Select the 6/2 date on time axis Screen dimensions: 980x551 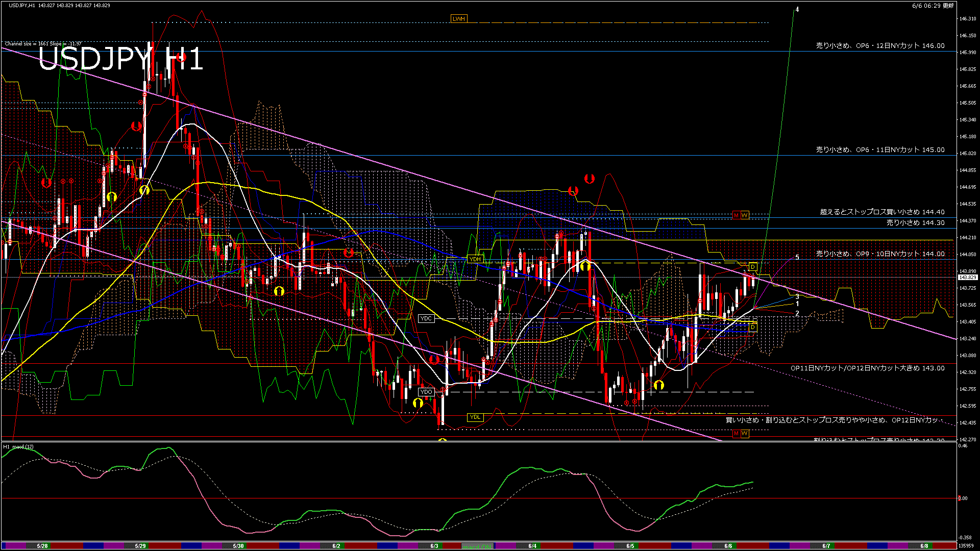click(x=336, y=546)
